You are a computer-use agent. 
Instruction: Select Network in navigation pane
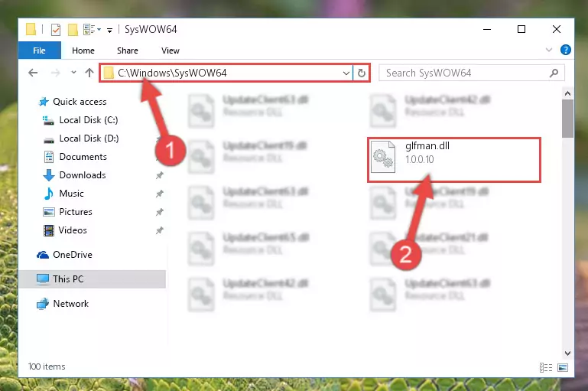click(71, 304)
